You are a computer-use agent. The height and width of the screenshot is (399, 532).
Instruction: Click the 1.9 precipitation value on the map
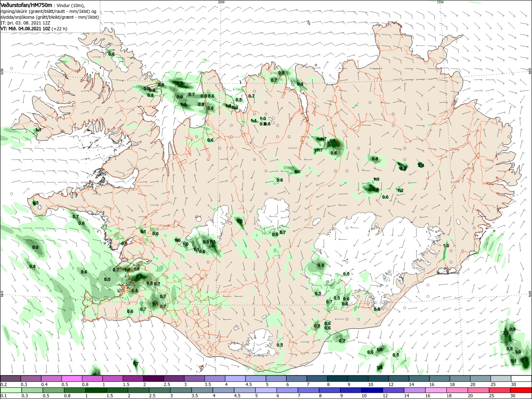click(x=376, y=179)
